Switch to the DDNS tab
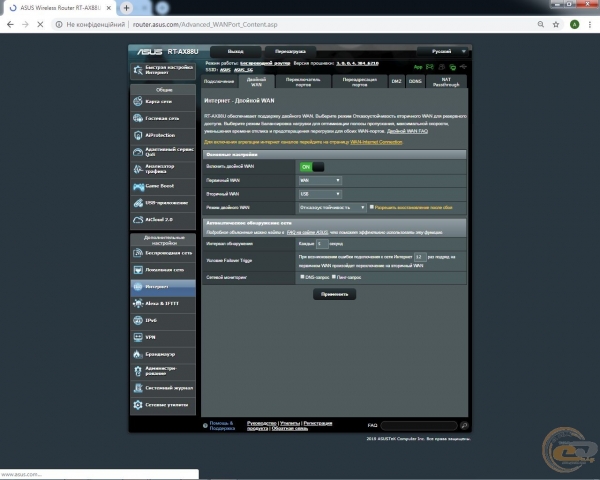Viewport: 600px width, 480px height. 415,82
